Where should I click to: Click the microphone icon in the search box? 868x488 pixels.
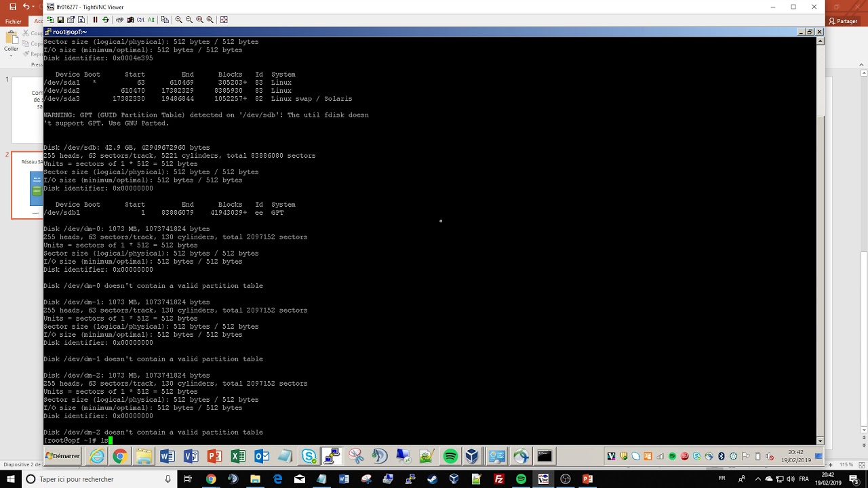click(167, 479)
